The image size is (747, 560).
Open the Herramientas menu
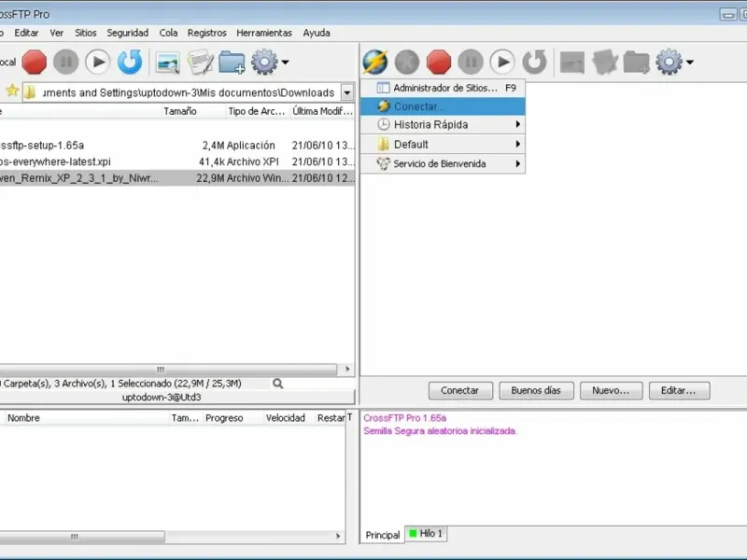click(x=264, y=33)
